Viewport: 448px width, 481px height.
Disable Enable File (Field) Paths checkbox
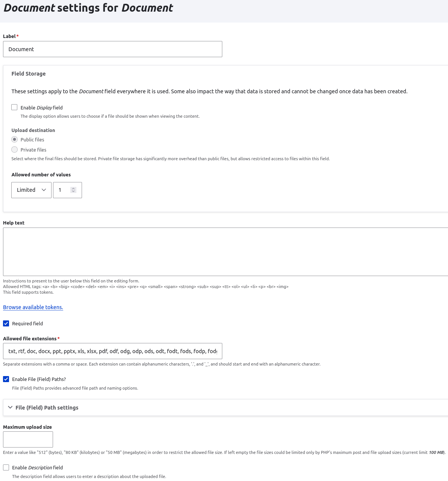6,379
